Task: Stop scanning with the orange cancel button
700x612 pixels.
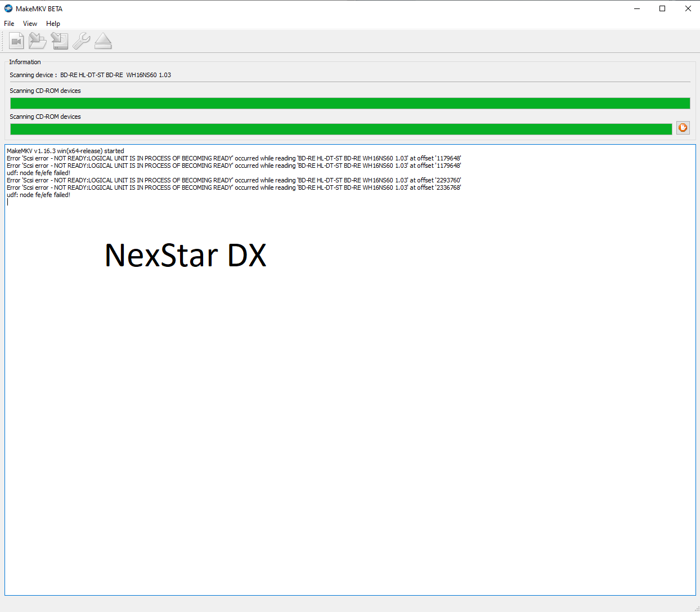Action: (683, 128)
